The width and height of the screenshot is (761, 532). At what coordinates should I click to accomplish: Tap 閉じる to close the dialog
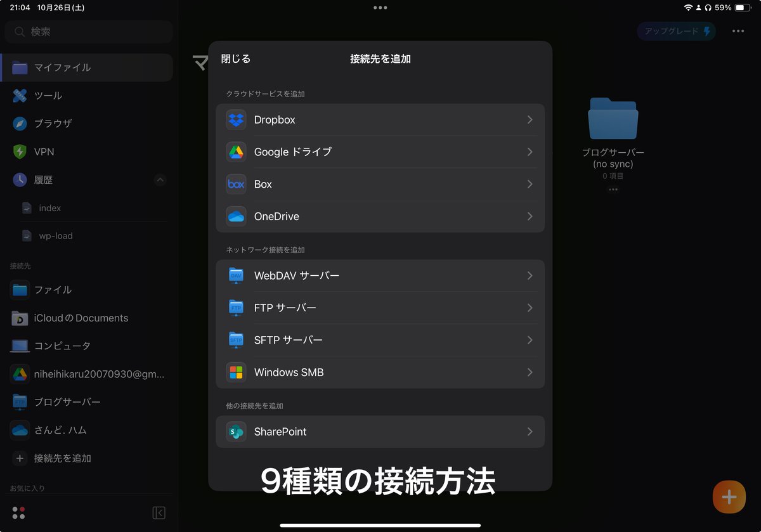[x=236, y=59]
